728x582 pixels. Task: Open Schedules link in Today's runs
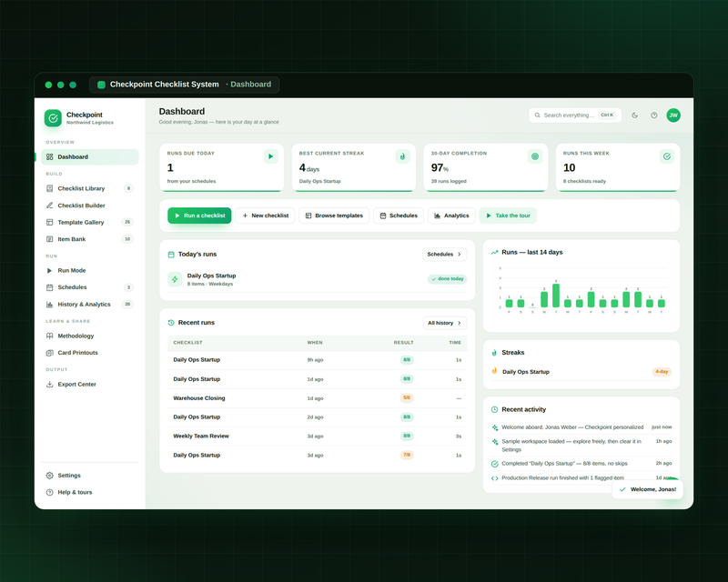(444, 255)
